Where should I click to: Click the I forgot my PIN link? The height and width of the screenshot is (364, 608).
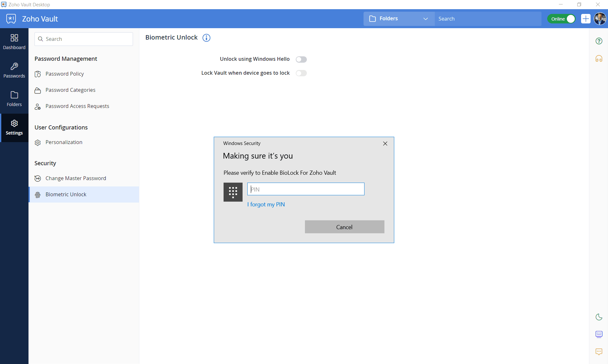[x=266, y=204]
